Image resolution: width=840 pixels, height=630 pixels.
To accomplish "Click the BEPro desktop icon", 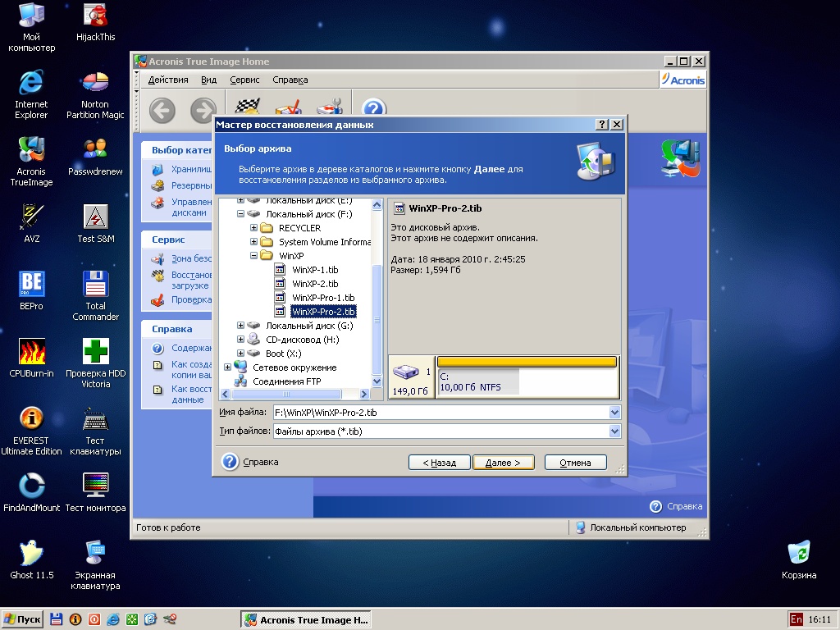I will 31,291.
